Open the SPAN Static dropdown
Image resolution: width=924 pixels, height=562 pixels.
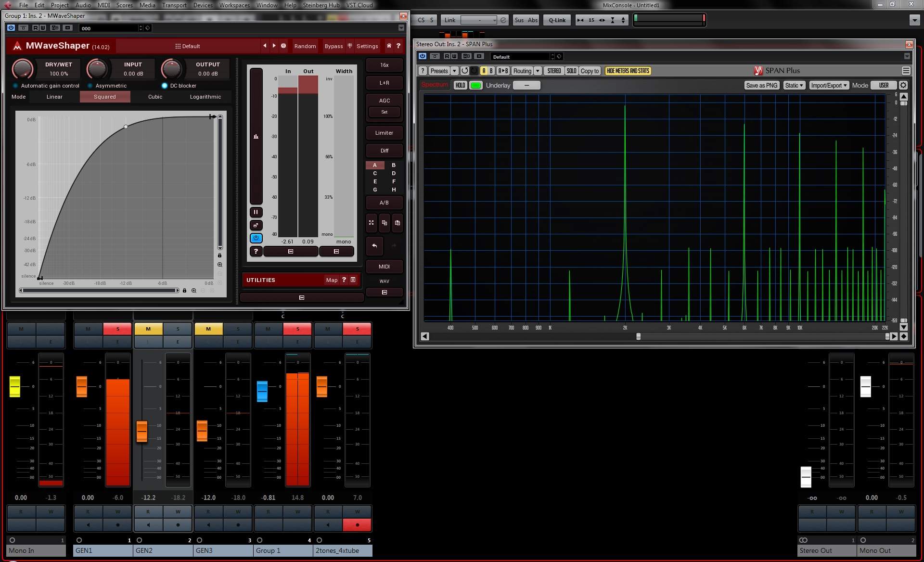point(794,85)
